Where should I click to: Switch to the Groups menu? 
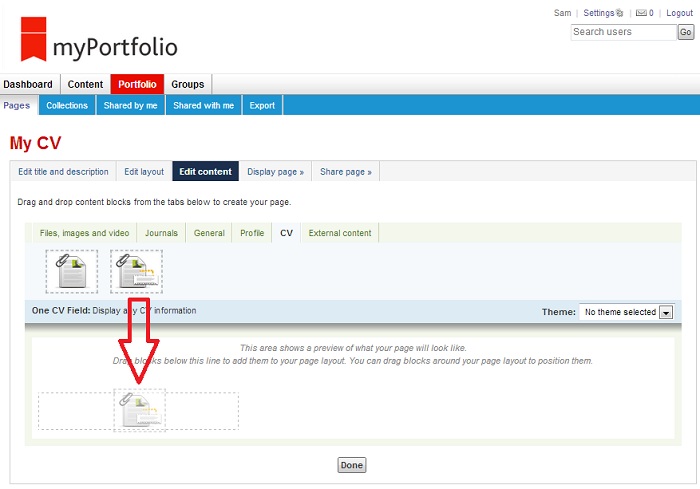[187, 84]
